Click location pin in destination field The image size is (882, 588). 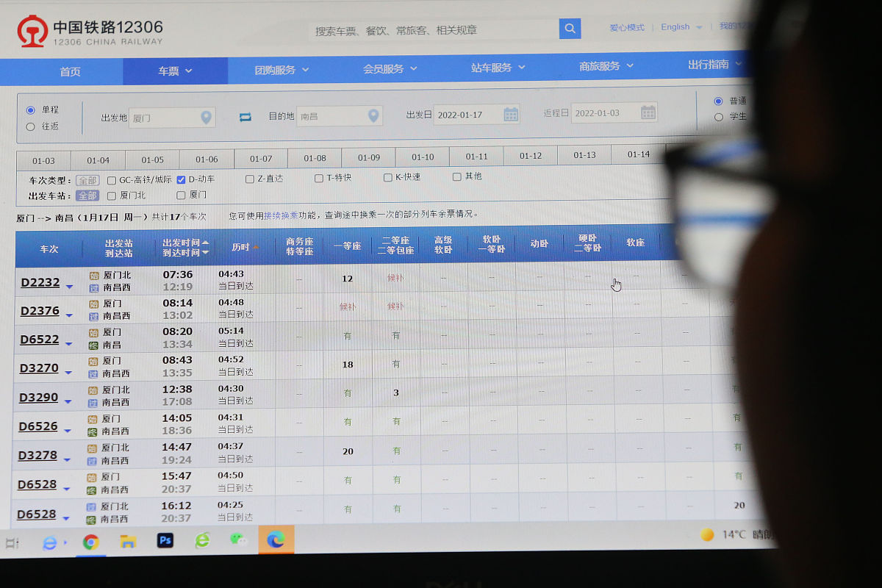coord(373,115)
